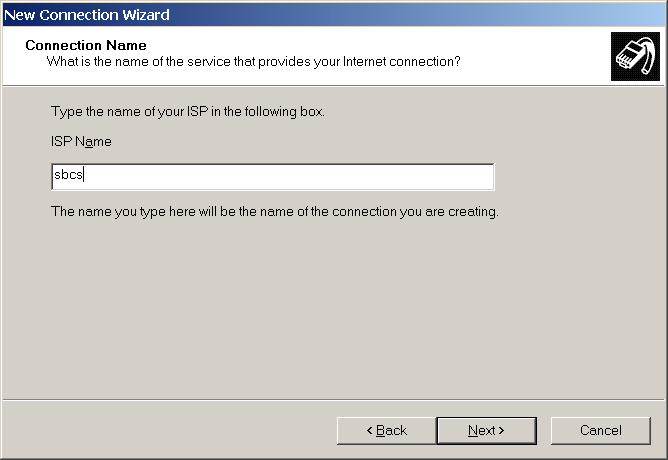Click the note below the ISP Name box

click(x=274, y=212)
